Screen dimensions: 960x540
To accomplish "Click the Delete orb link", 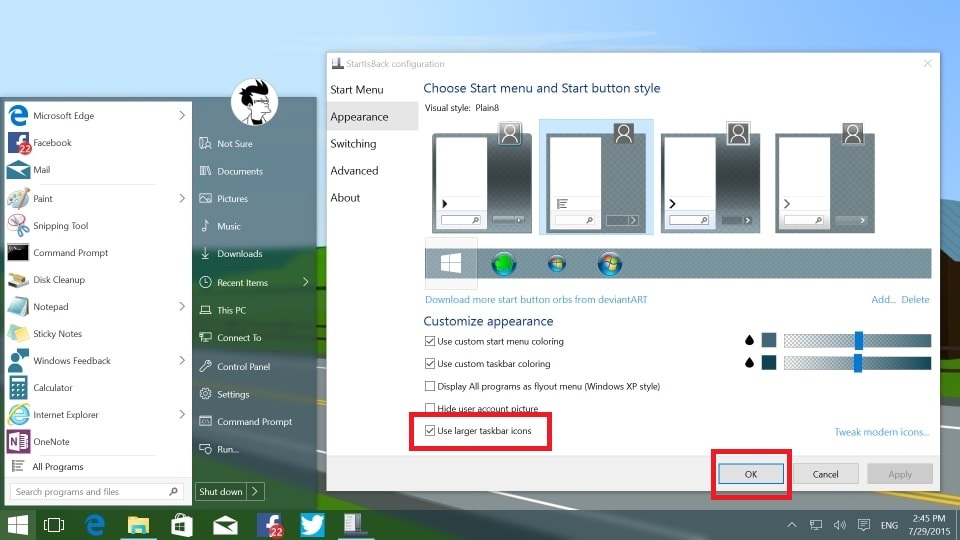I will point(915,299).
